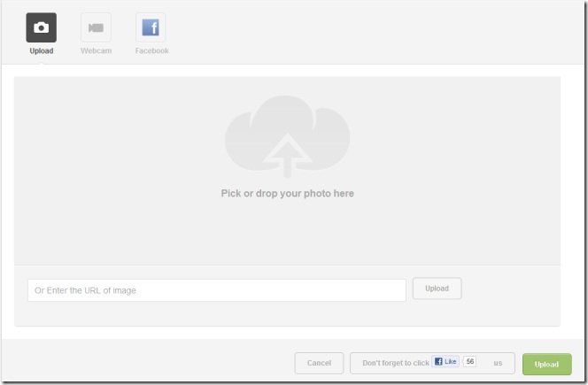Click 'Don't forget to click' reminder text

[x=396, y=363]
